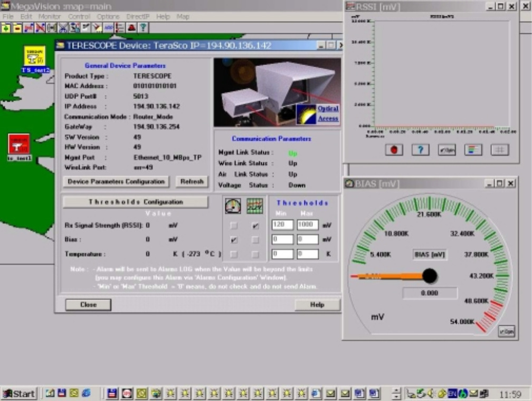Click the gauge view icon above checkboxes
The width and height of the screenshot is (532, 401).
pos(233,206)
